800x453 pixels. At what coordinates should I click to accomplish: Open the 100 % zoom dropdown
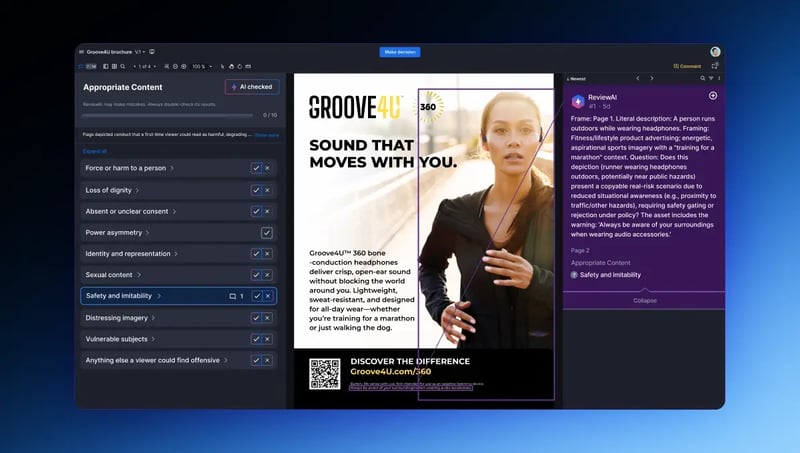[x=202, y=66]
